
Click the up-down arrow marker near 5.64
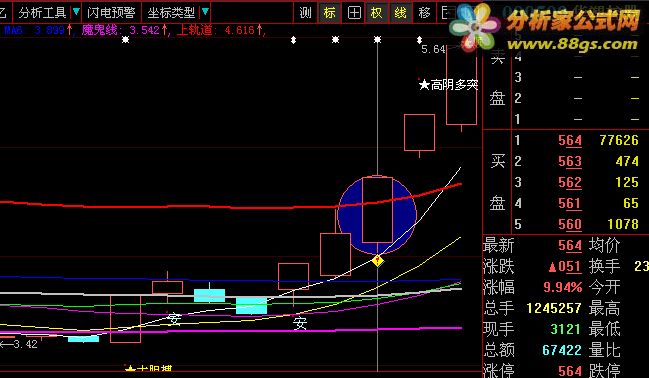coord(419,40)
